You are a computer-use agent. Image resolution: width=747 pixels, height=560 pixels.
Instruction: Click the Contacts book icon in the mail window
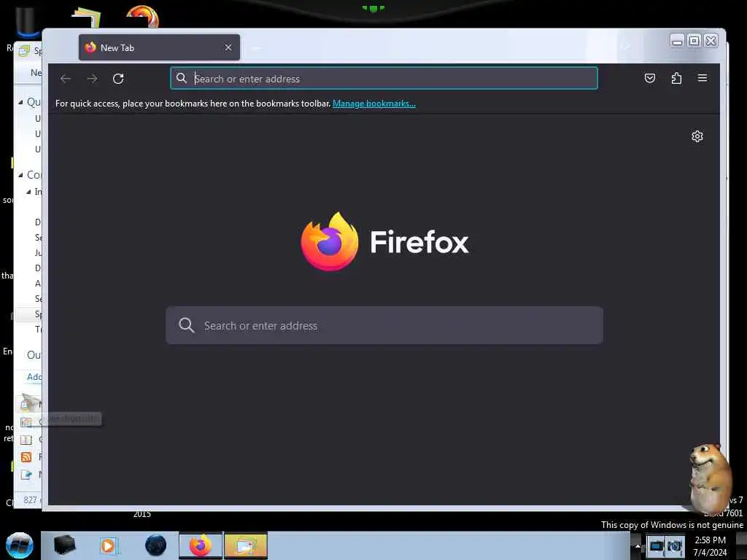(26, 440)
